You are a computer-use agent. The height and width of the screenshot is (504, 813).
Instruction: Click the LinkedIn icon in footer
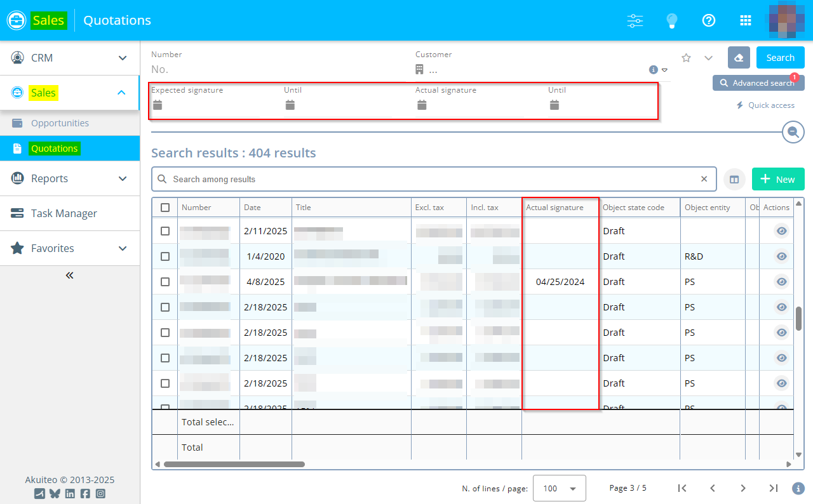[x=70, y=493]
